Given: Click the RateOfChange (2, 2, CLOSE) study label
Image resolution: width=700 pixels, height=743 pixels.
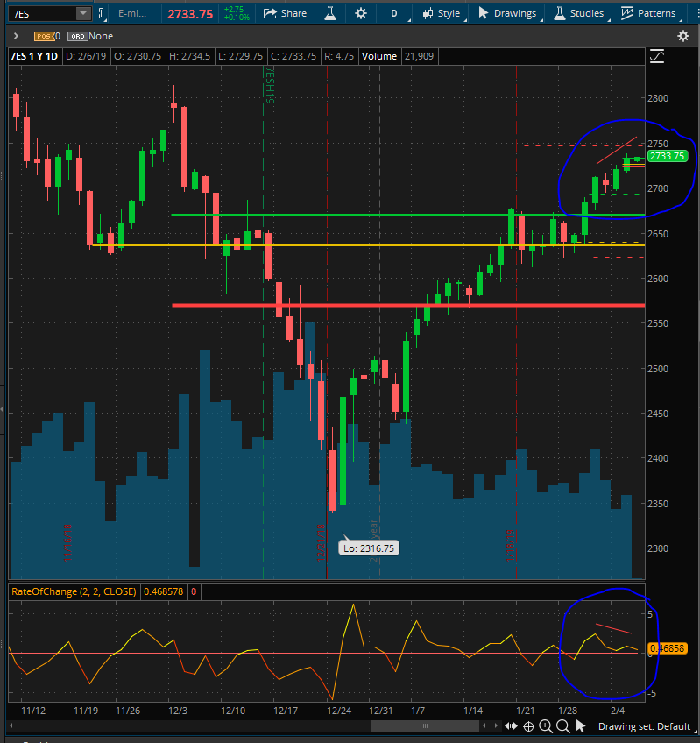Looking at the screenshot, I should 74,591.
